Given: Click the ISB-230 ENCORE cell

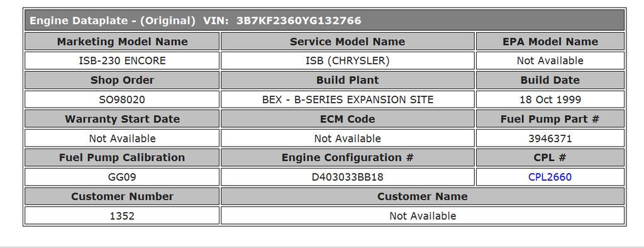Looking at the screenshot, I should pyautogui.click(x=122, y=61).
